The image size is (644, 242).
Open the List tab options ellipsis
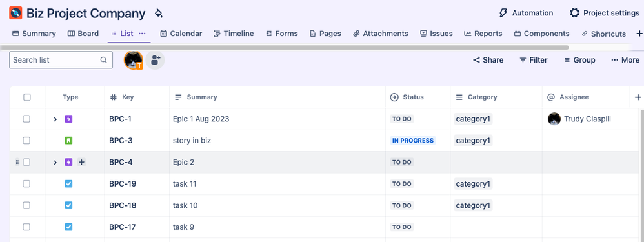coord(142,34)
